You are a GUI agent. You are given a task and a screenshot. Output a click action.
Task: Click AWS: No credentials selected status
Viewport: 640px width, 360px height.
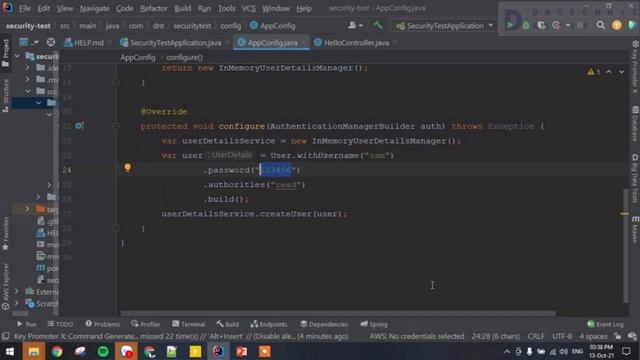416,336
